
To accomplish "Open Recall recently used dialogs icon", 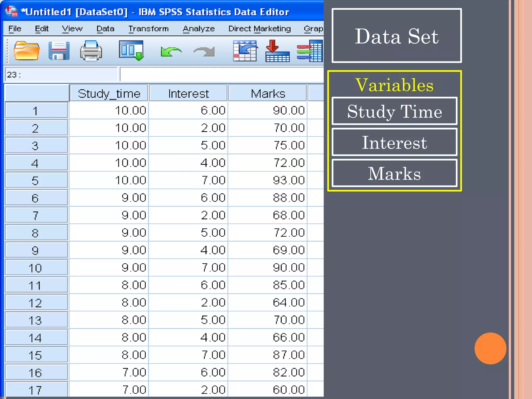I will tap(131, 51).
